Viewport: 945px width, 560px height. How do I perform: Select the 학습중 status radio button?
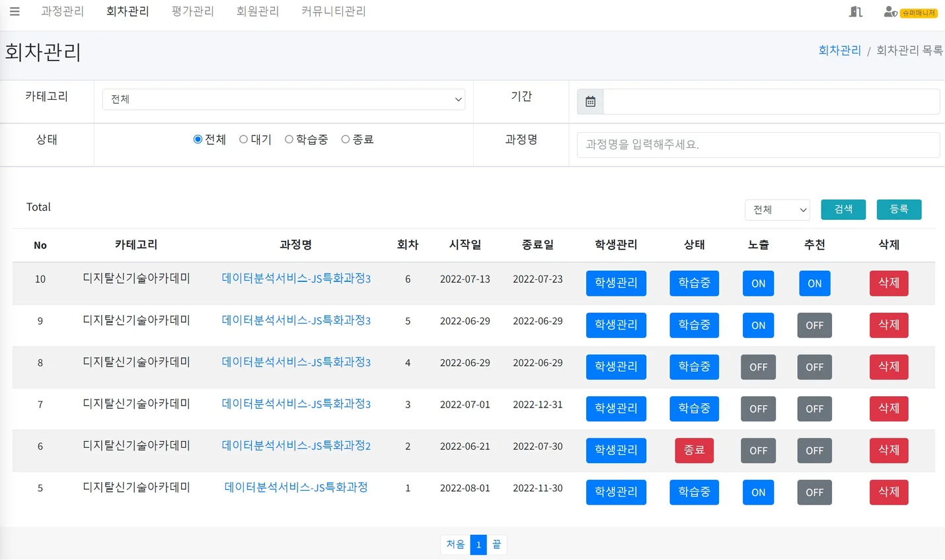point(289,139)
